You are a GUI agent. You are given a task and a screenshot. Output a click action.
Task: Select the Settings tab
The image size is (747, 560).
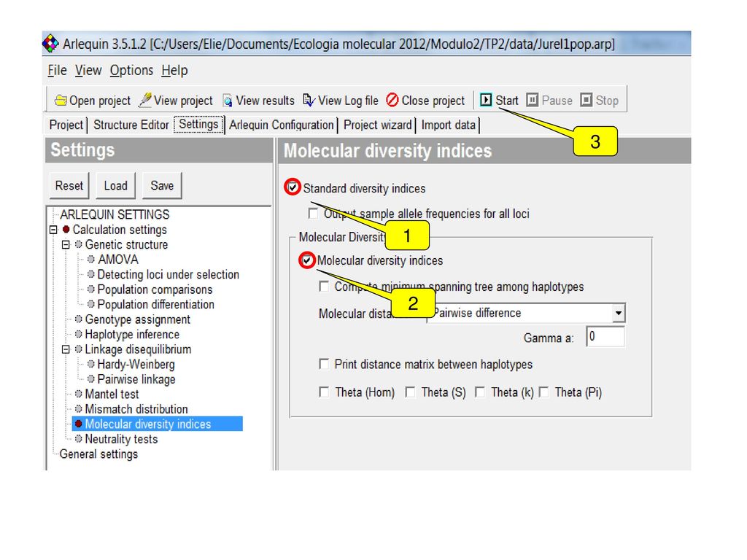coord(198,124)
